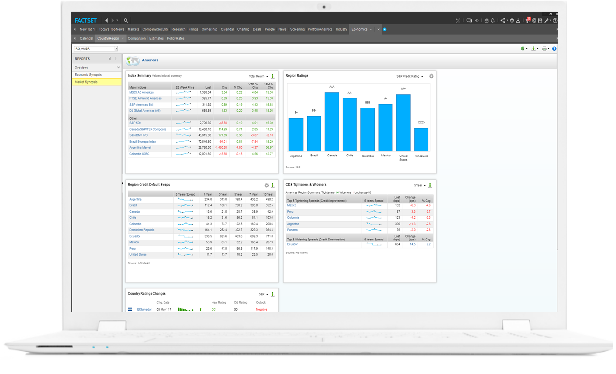Download the Index Summary panel data

tap(273, 76)
